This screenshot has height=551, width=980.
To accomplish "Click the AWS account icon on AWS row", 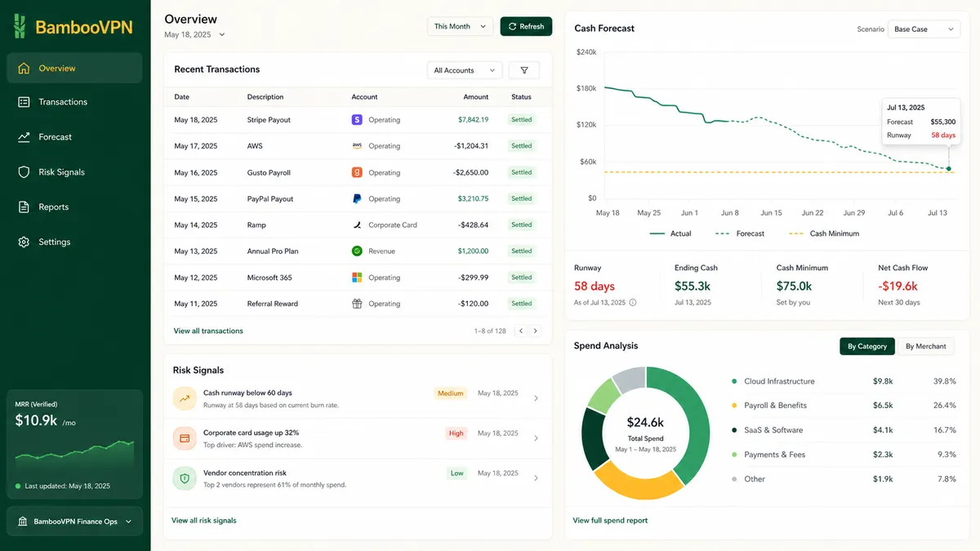I will click(x=357, y=146).
